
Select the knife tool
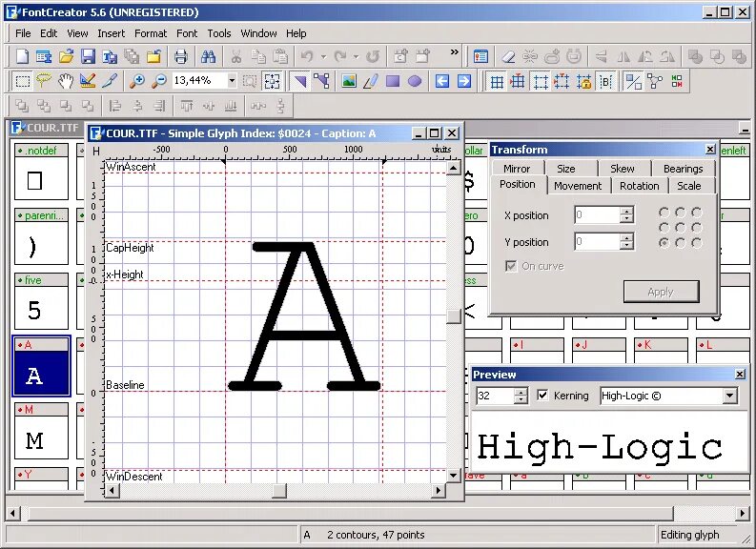[110, 81]
